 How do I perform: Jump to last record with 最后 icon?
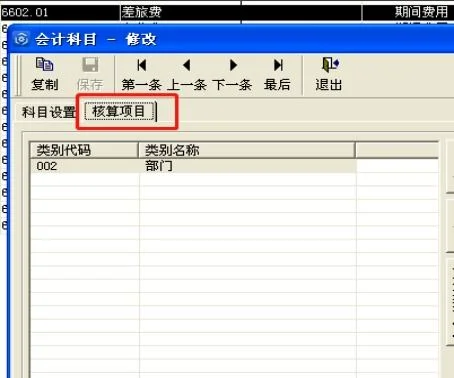(x=278, y=65)
